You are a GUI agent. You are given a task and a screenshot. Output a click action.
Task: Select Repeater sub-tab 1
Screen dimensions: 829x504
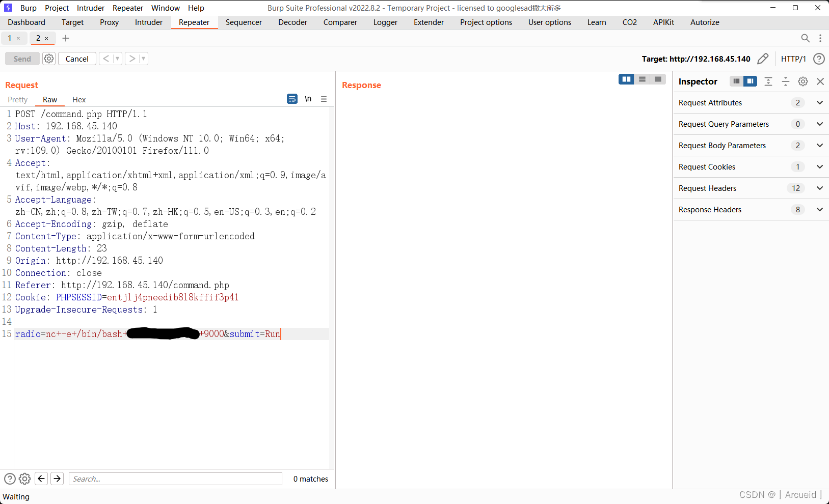(10, 38)
